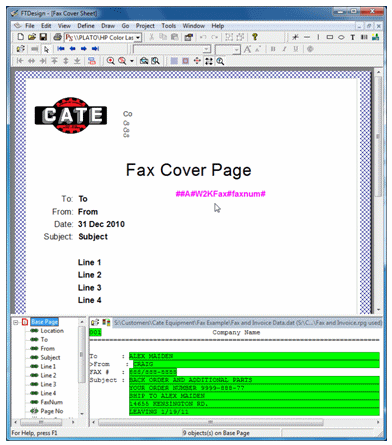The image size is (392, 445).
Task: Open the Draw menu
Action: (x=108, y=26)
